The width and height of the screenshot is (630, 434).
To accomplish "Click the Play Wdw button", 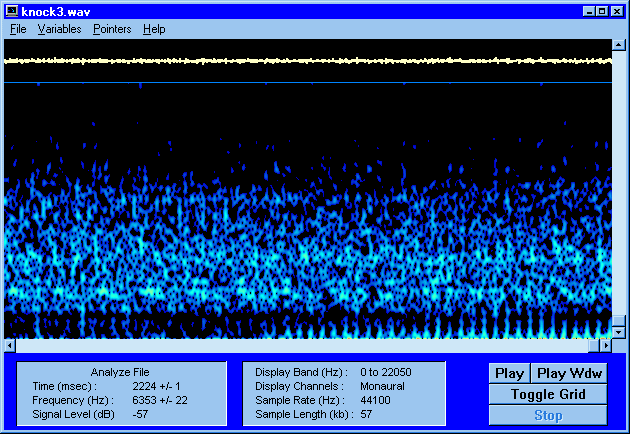I will pos(569,374).
